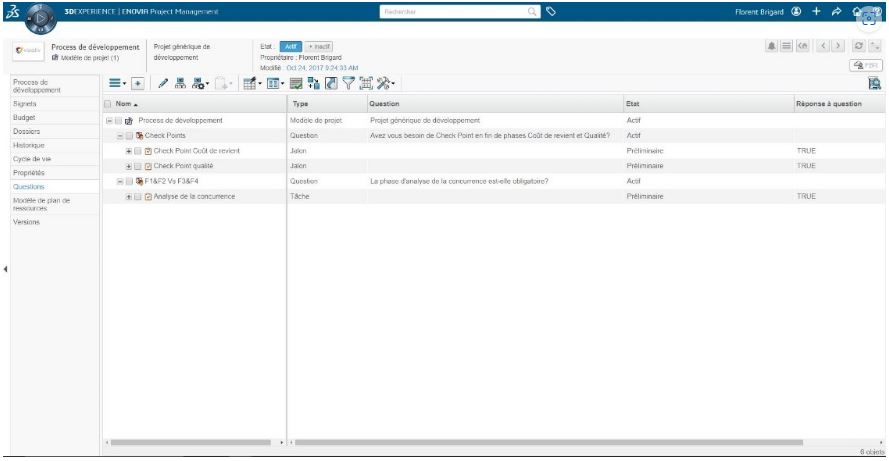Click the page search icon at toolbar right

[x=875, y=83]
